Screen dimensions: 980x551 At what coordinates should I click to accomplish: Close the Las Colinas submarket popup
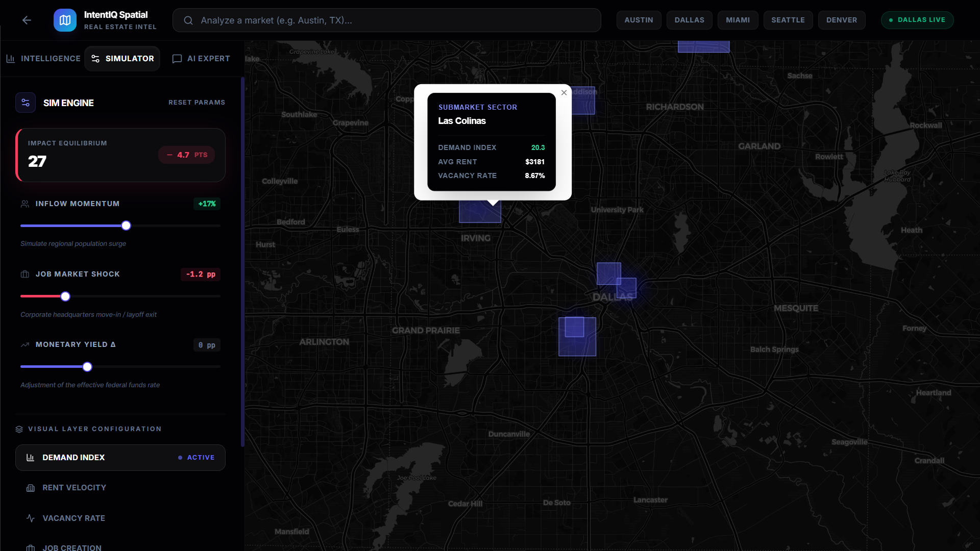564,93
